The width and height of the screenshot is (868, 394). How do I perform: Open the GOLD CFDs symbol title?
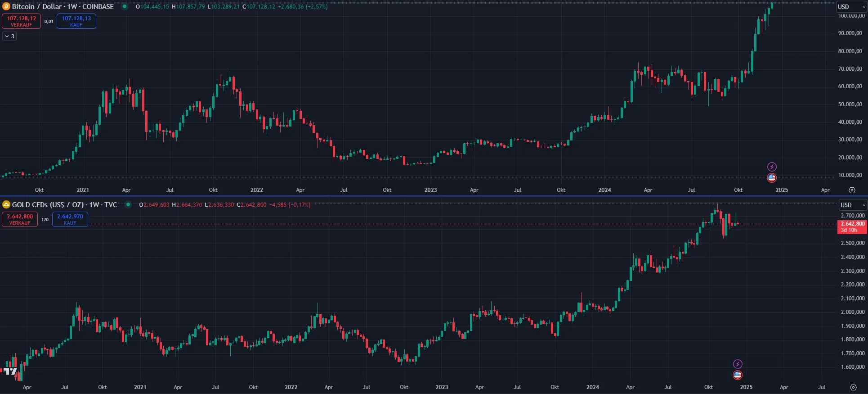64,204
